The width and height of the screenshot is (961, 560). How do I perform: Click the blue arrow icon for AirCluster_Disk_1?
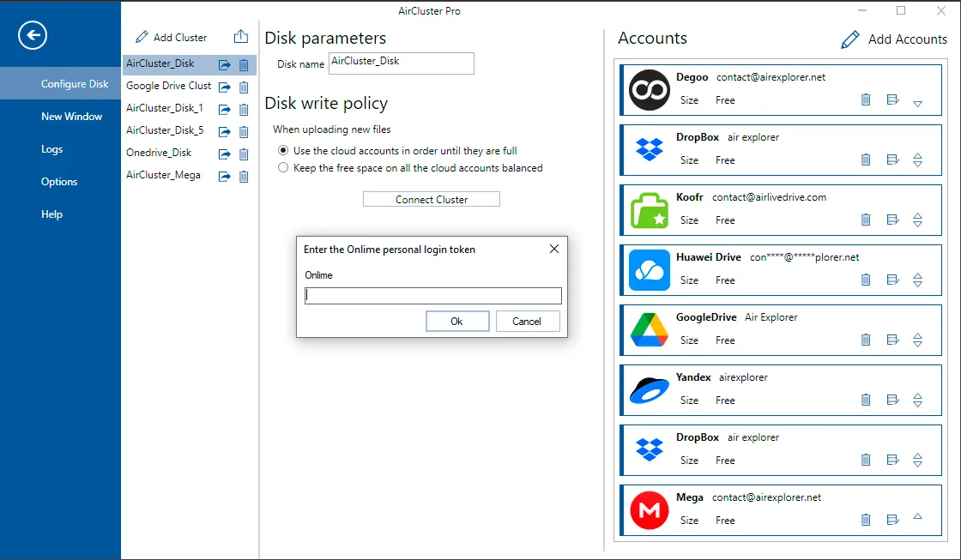[x=224, y=109]
